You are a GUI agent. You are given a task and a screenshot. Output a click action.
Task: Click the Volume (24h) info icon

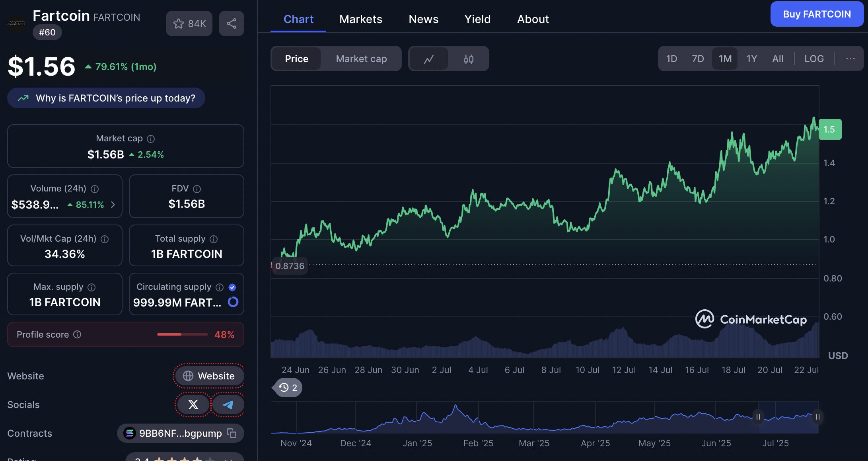coord(95,189)
